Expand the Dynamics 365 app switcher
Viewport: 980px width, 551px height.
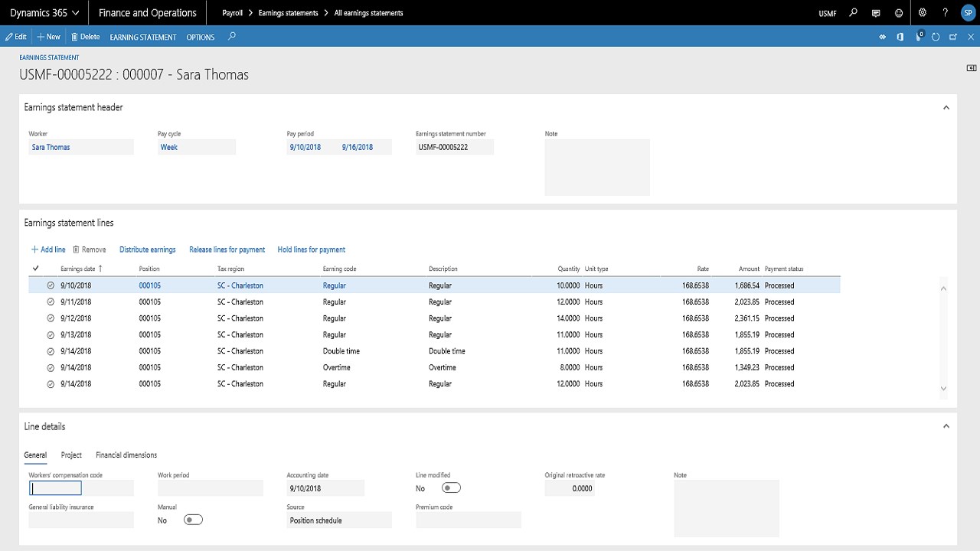[45, 13]
